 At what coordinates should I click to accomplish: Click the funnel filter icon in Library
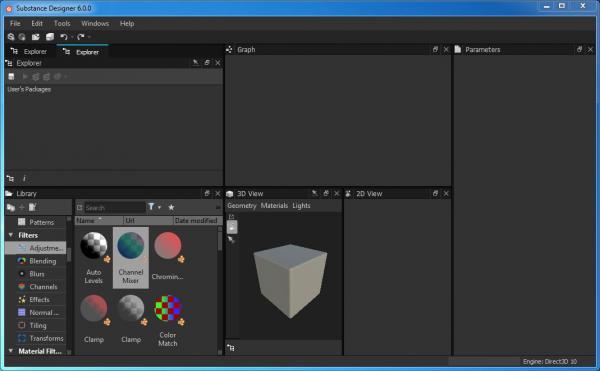click(x=151, y=207)
